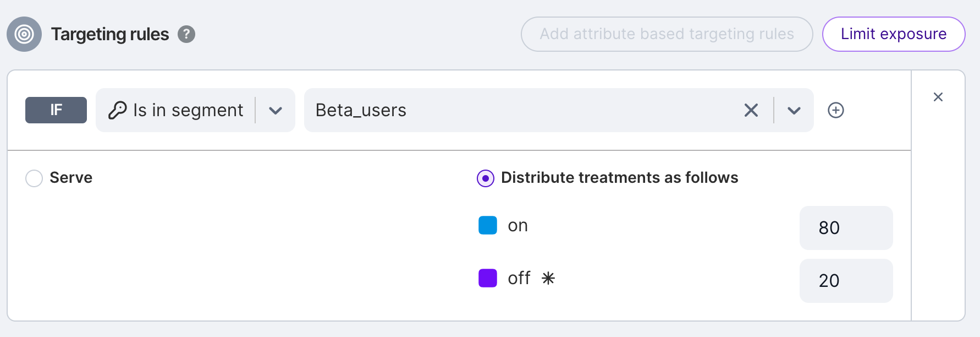Screen dimensions: 980x337
Task: Click the key icon in matcher selector
Action: point(117,110)
